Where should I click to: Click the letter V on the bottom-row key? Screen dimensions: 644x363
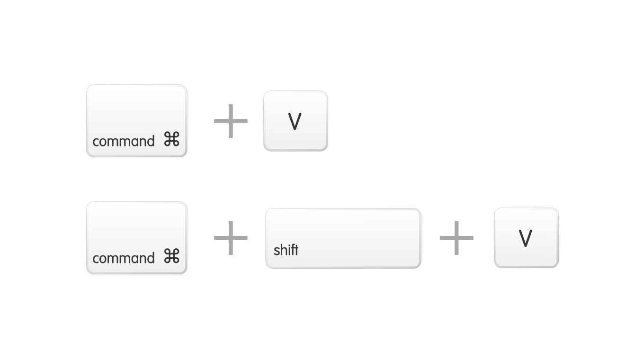(x=526, y=238)
